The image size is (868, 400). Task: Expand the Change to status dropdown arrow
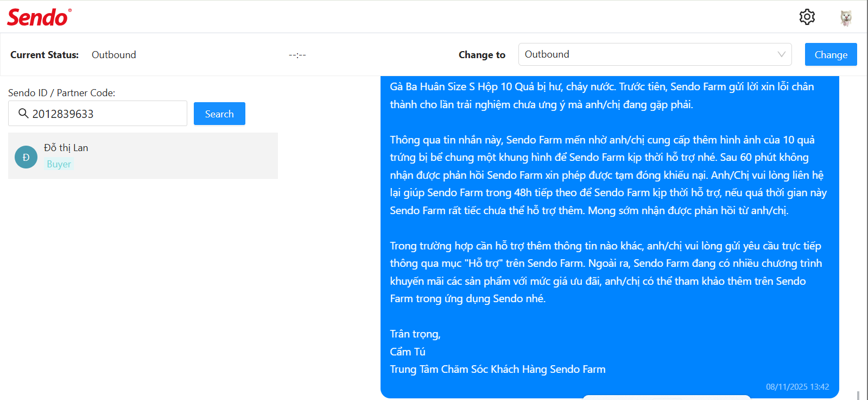(781, 54)
